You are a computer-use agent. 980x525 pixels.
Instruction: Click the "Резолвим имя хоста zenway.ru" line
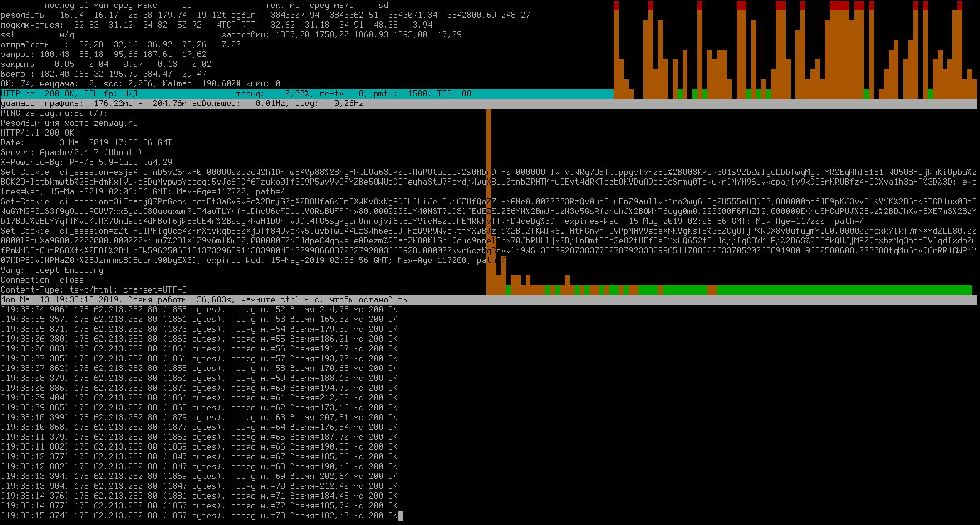[69, 123]
